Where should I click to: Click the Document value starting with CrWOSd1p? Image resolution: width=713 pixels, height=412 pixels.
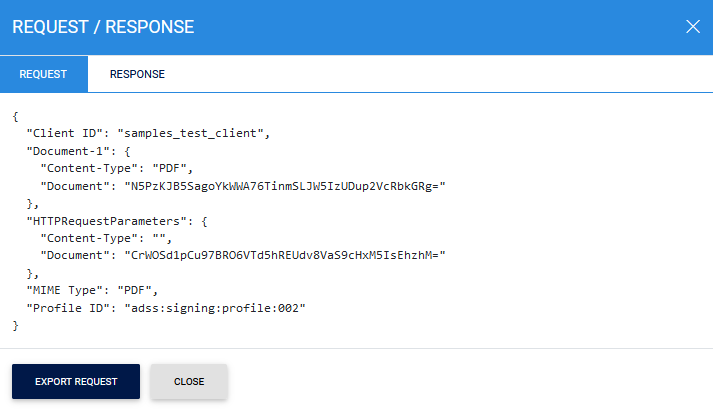[284, 255]
